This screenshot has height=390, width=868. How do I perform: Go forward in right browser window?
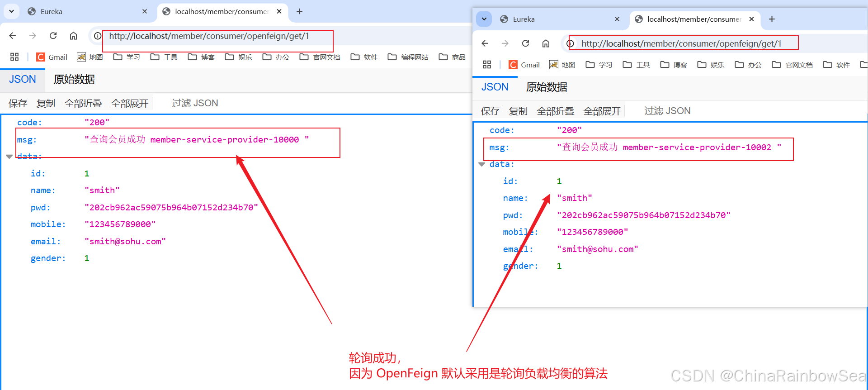pyautogui.click(x=505, y=43)
